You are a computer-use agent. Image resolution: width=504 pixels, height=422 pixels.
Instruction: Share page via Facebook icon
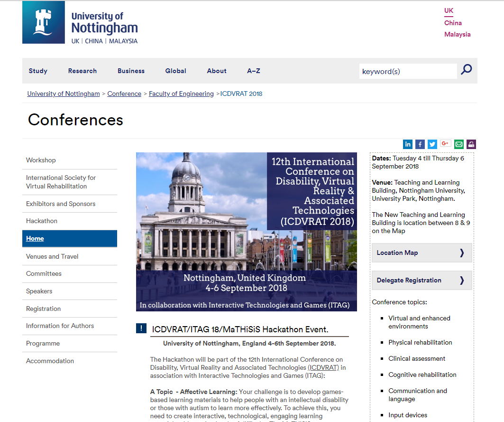coord(420,144)
